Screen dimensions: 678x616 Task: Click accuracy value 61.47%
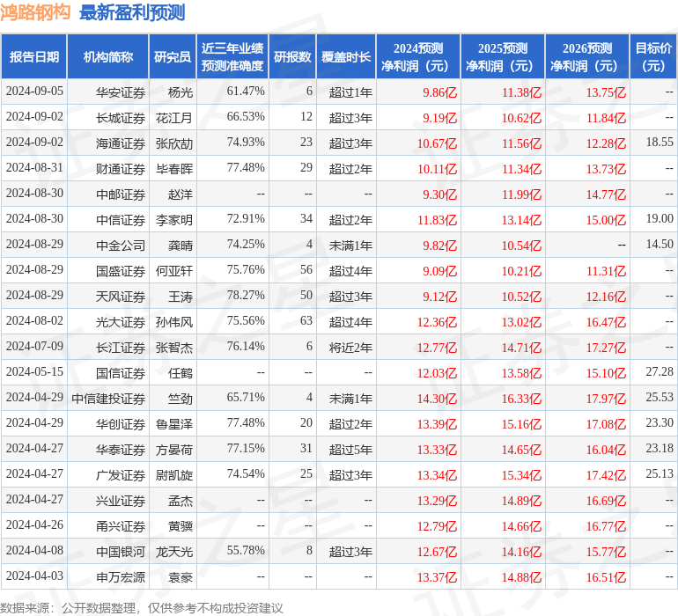coord(246,91)
